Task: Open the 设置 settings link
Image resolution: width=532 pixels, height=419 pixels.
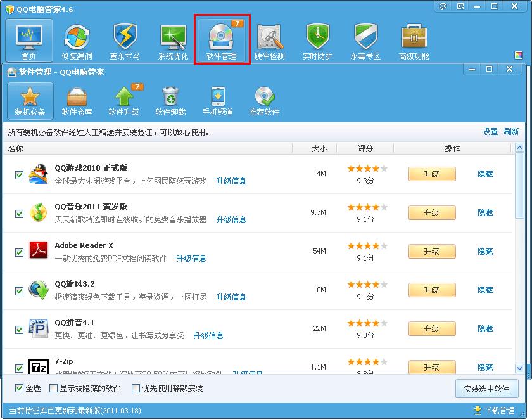Action: [x=490, y=131]
